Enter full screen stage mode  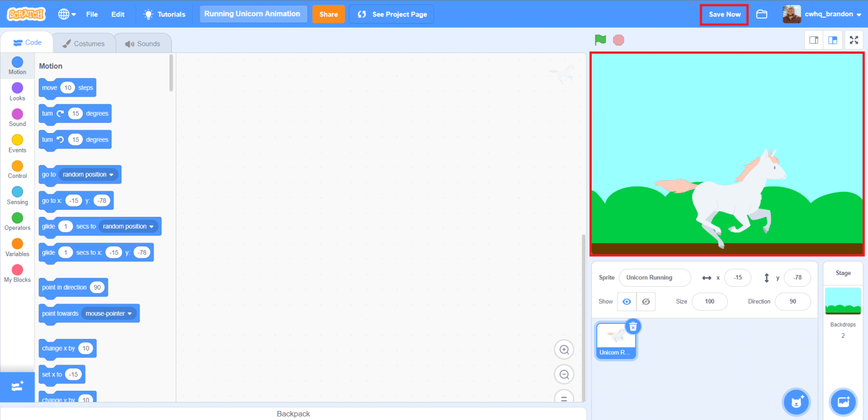click(854, 40)
